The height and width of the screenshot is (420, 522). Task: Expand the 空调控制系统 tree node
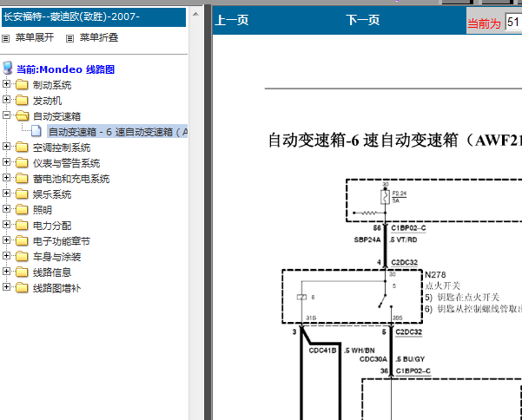[x=6, y=147]
